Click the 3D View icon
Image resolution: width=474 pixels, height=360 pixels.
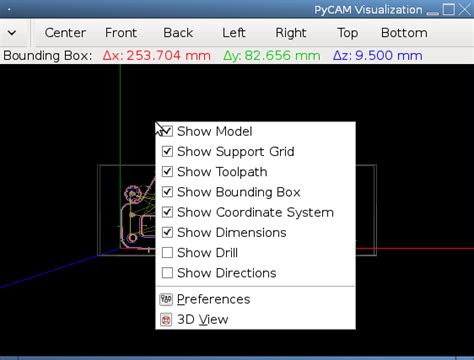point(166,320)
